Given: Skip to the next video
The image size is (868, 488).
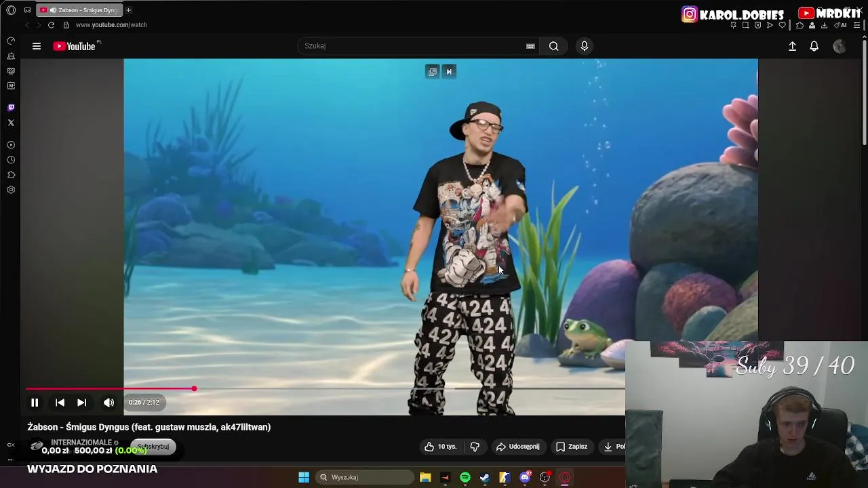Looking at the screenshot, I should tap(81, 403).
